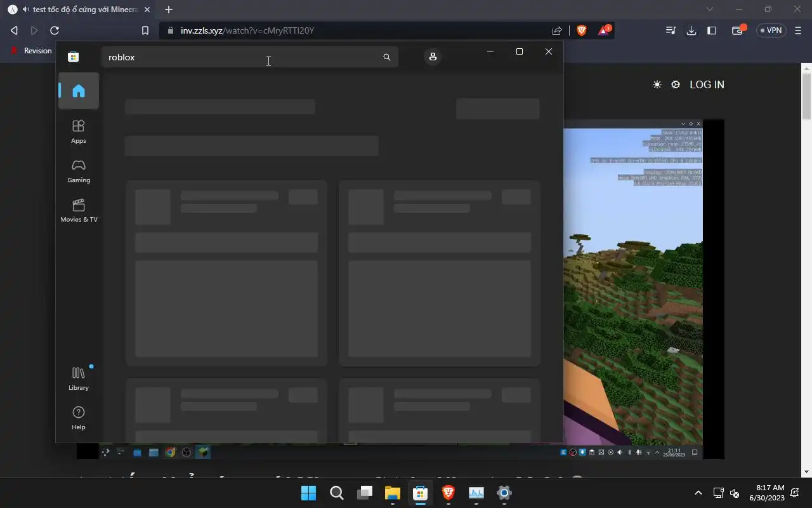
Task: Open Brave Shields lion icon
Action: click(582, 30)
